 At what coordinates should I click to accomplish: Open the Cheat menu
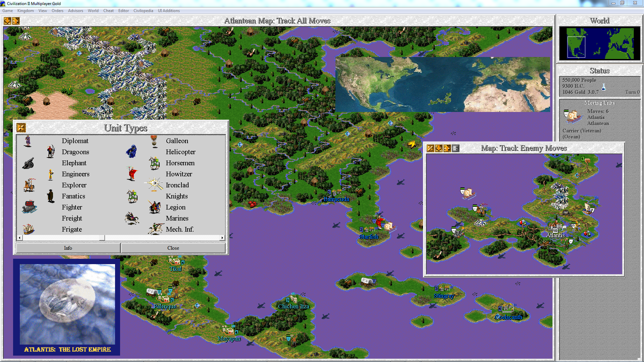point(108,11)
